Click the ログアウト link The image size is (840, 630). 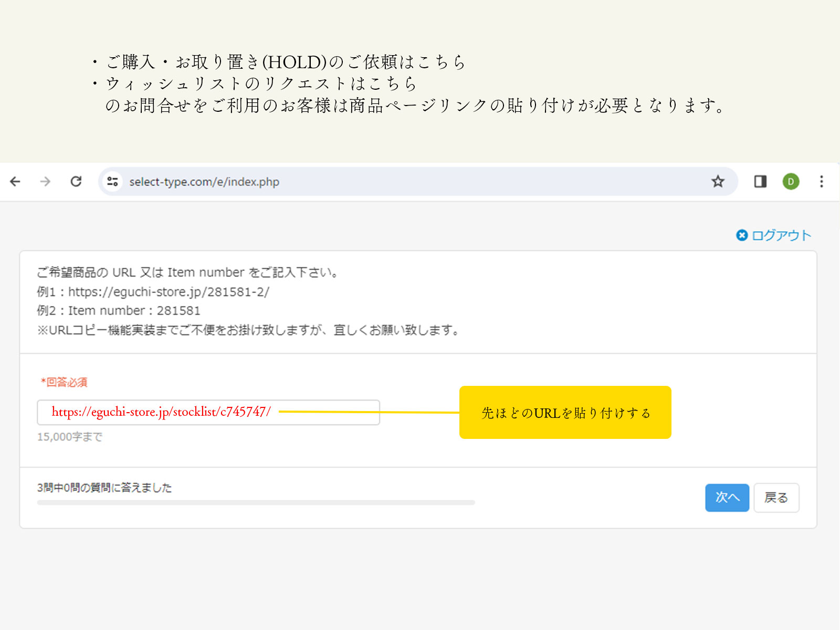(x=781, y=235)
